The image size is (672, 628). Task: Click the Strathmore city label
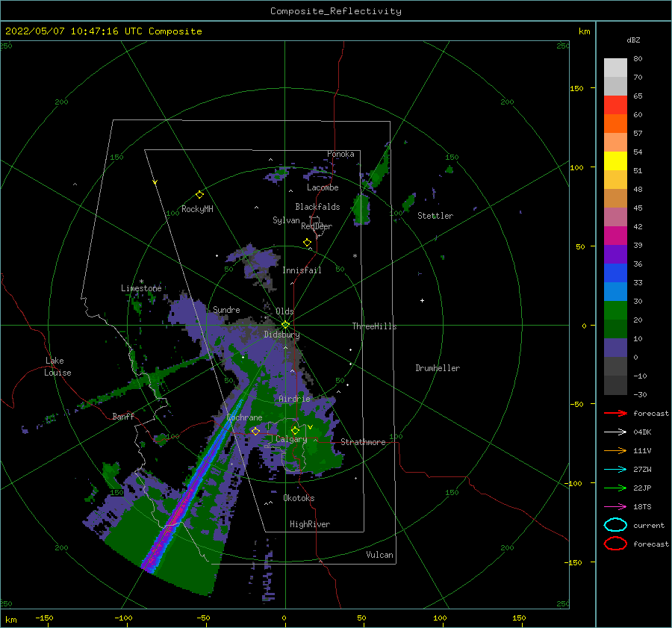click(x=363, y=442)
